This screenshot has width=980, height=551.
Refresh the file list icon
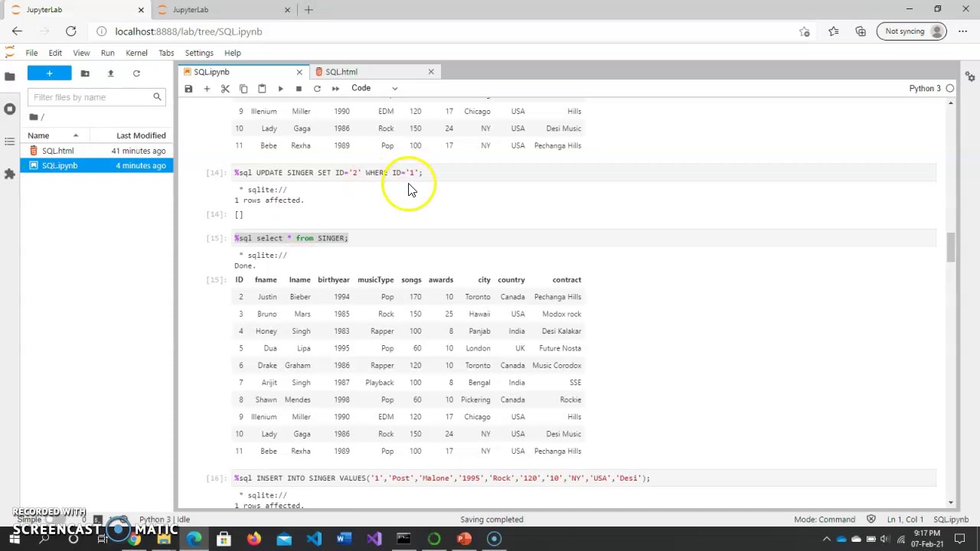(x=136, y=73)
